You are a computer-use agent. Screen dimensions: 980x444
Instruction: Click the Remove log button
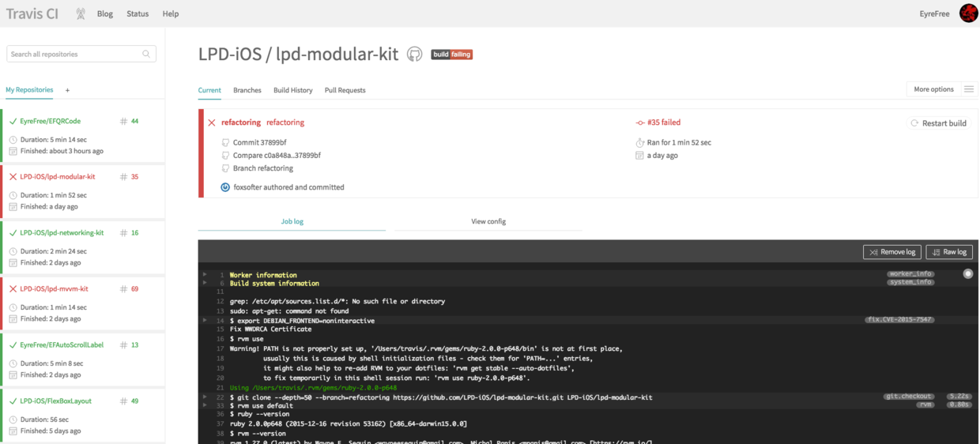[892, 252]
